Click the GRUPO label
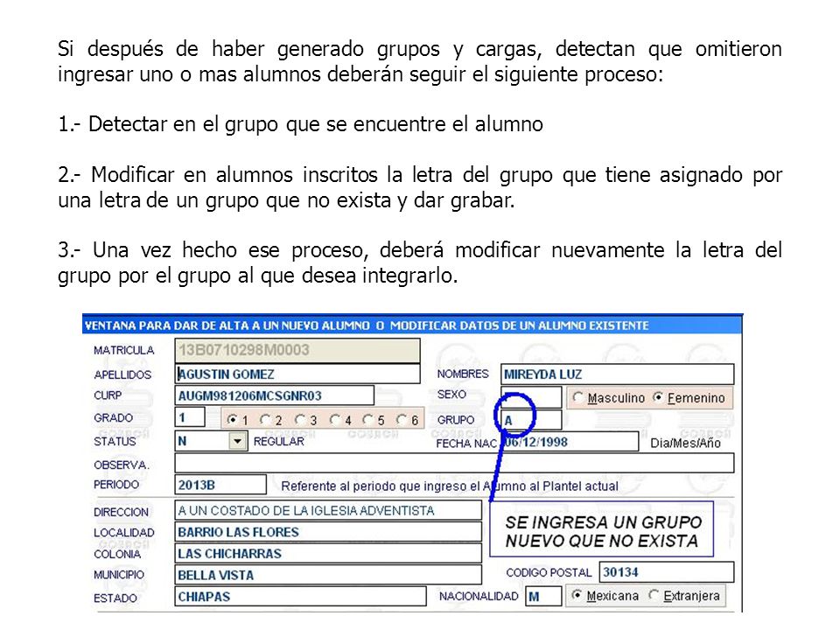 pos(456,420)
